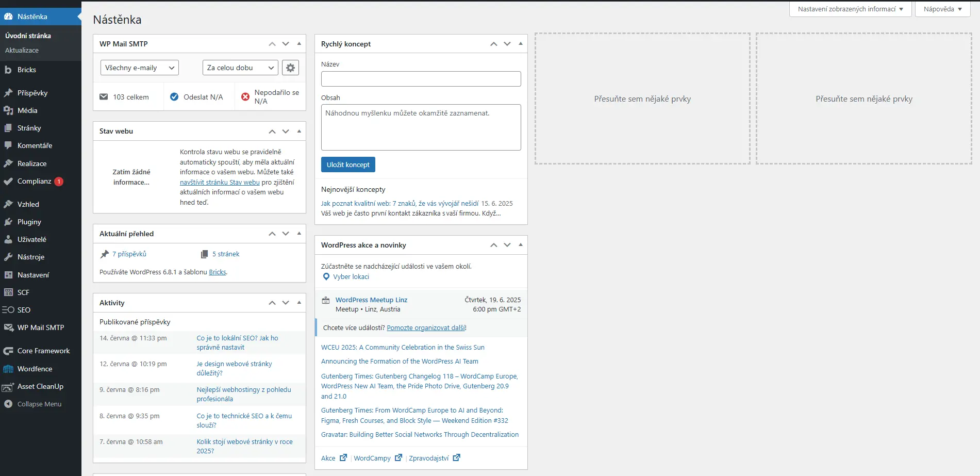
Task: Click the Nástěnka dashboard icon in sidebar
Action: pos(8,17)
